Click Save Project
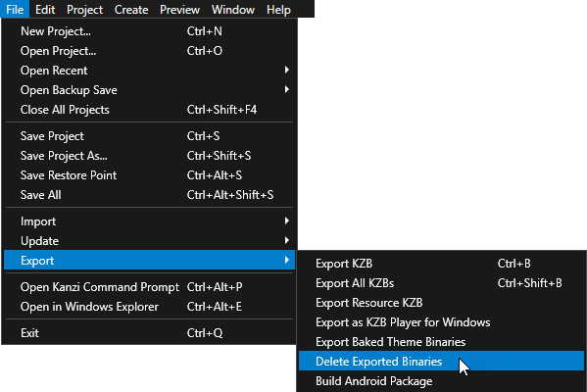This screenshot has height=392, width=587. coord(149,136)
